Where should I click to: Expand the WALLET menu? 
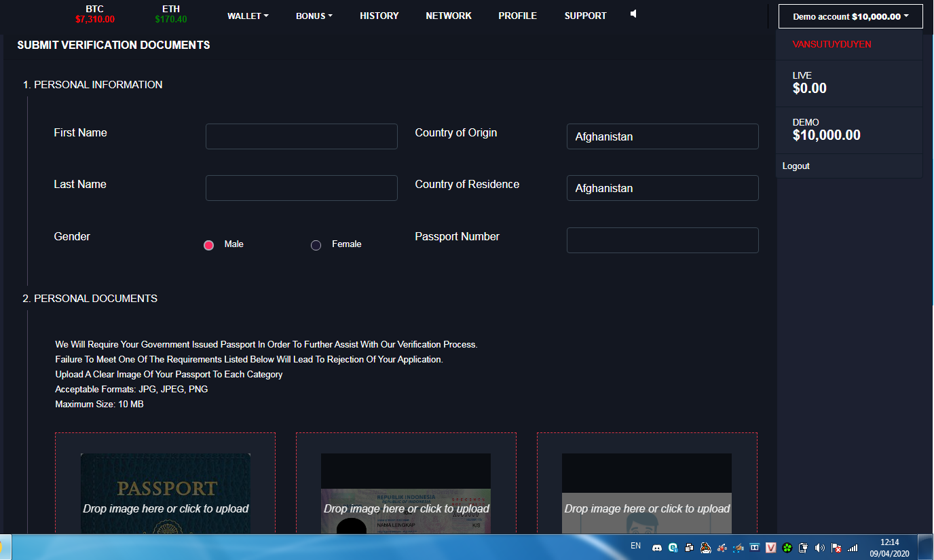tap(248, 16)
